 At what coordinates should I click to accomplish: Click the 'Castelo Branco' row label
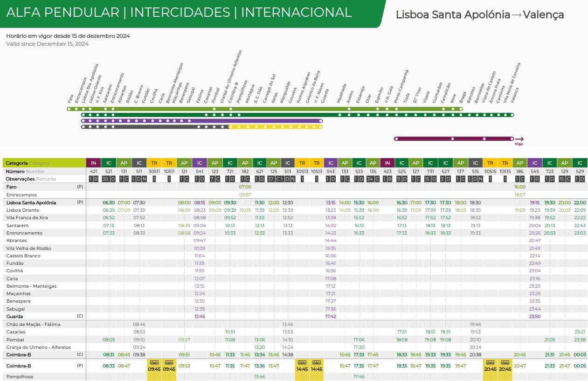(23, 256)
